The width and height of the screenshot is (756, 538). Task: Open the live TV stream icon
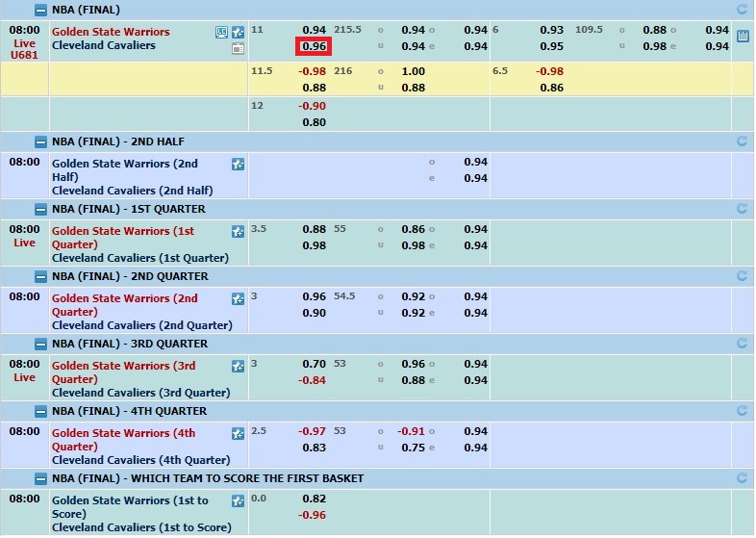[x=238, y=48]
